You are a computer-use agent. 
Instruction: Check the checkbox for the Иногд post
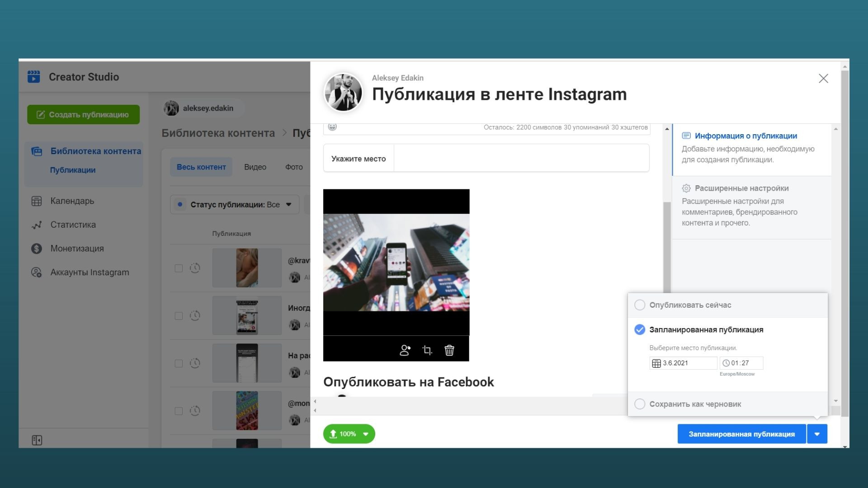(179, 316)
